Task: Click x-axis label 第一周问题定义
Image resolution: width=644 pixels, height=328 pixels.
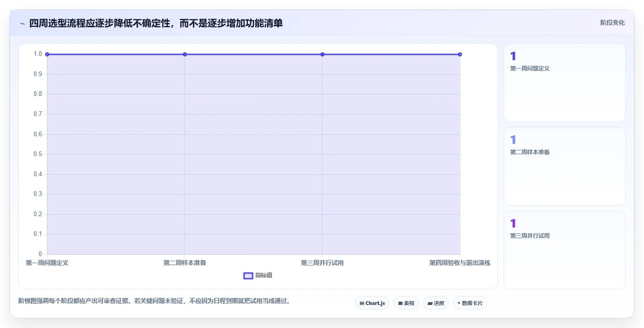Action: pos(47,263)
